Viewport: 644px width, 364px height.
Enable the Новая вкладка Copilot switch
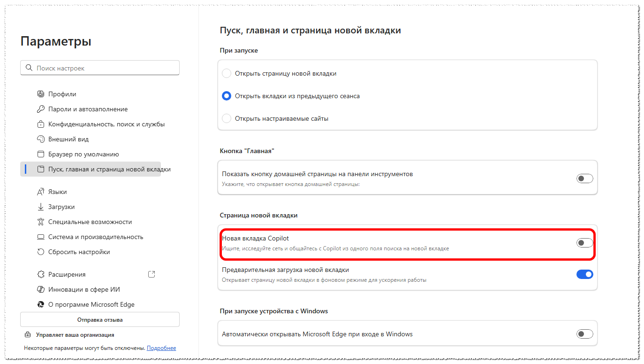584,243
